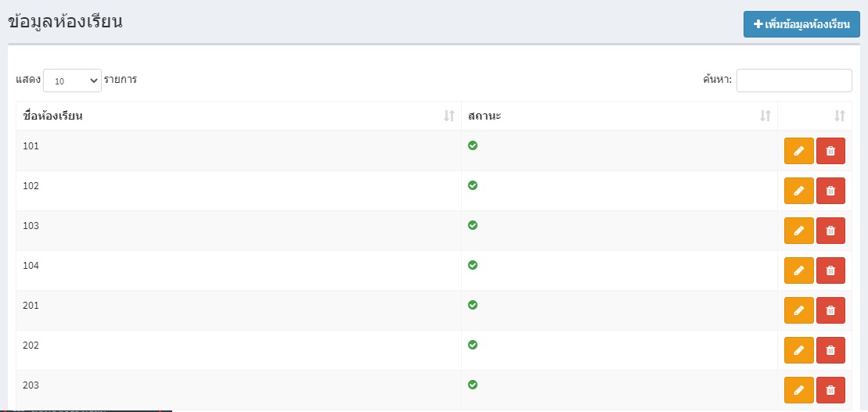
Task: Click the ข้อมูลห้องเรียน page heading
Action: point(65,22)
